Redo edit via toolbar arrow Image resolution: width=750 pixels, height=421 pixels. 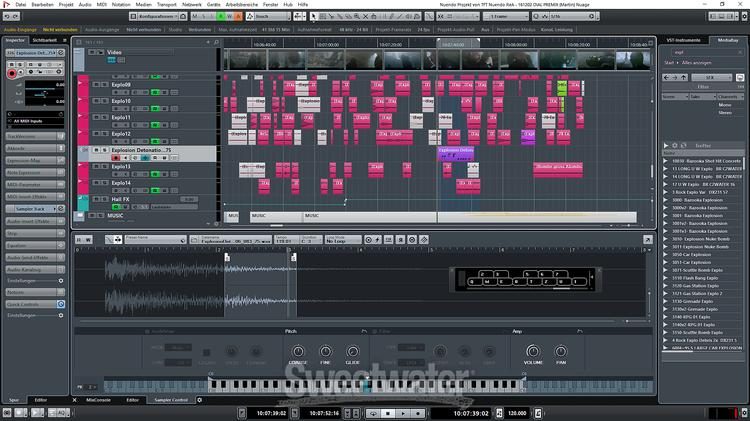coord(15,16)
